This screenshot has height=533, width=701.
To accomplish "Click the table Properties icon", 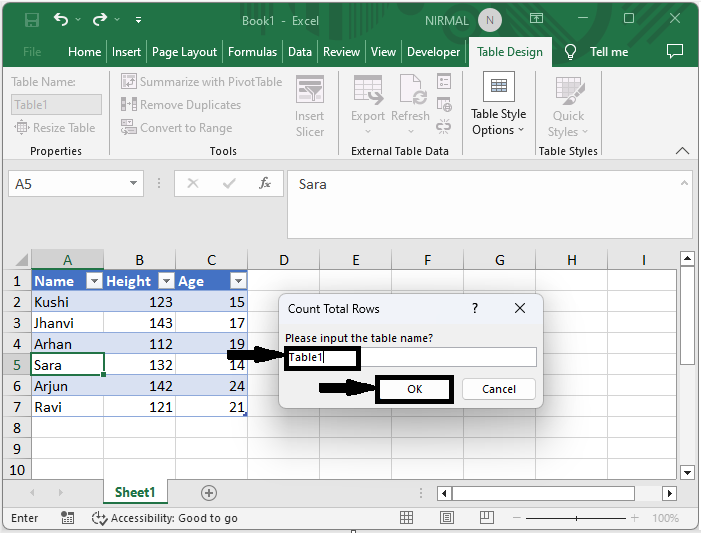I will click(x=443, y=81).
